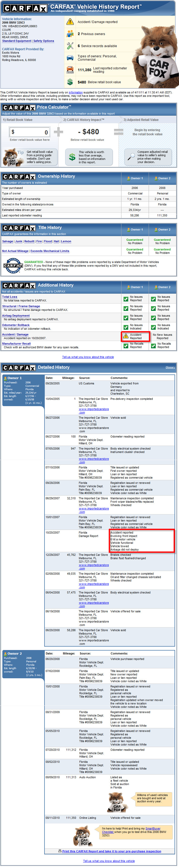Click the Owner 2 icon in Ownership History header

pos(156,178)
